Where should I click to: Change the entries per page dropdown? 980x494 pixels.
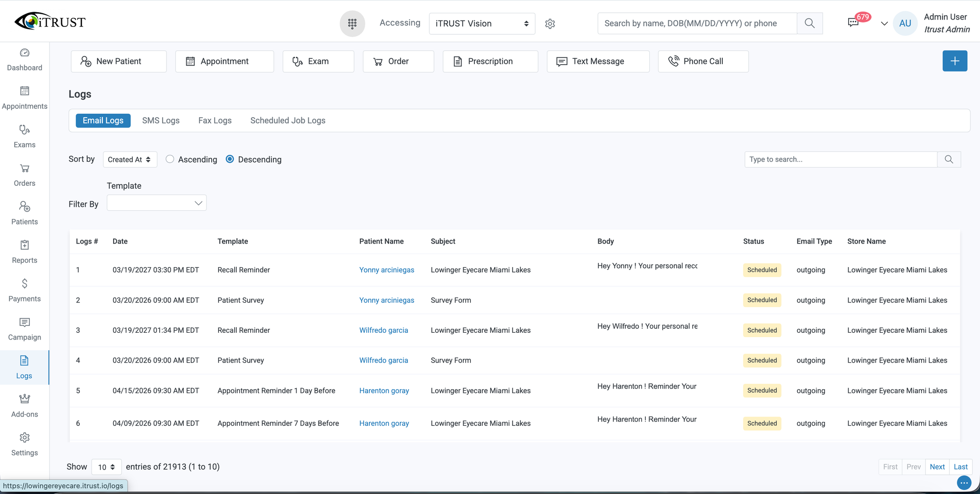(x=106, y=467)
